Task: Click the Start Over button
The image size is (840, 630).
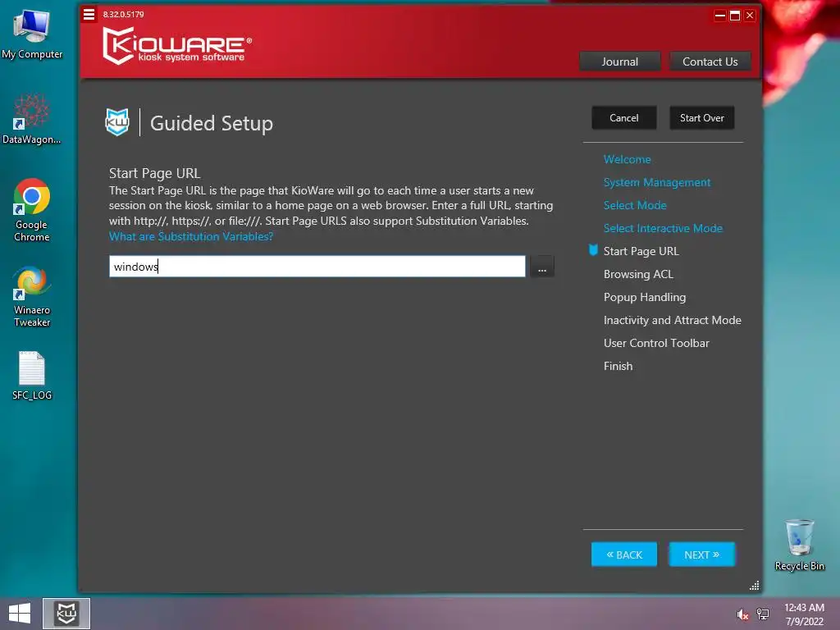Action: tap(702, 118)
